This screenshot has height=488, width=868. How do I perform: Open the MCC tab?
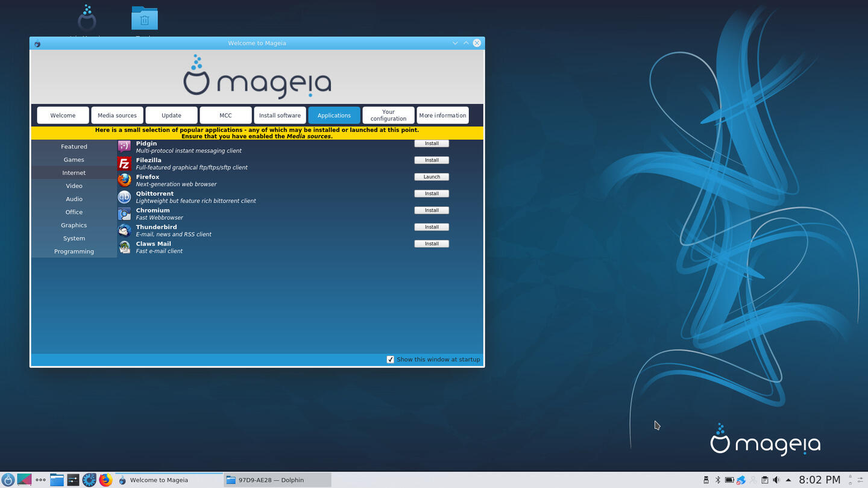click(x=225, y=115)
